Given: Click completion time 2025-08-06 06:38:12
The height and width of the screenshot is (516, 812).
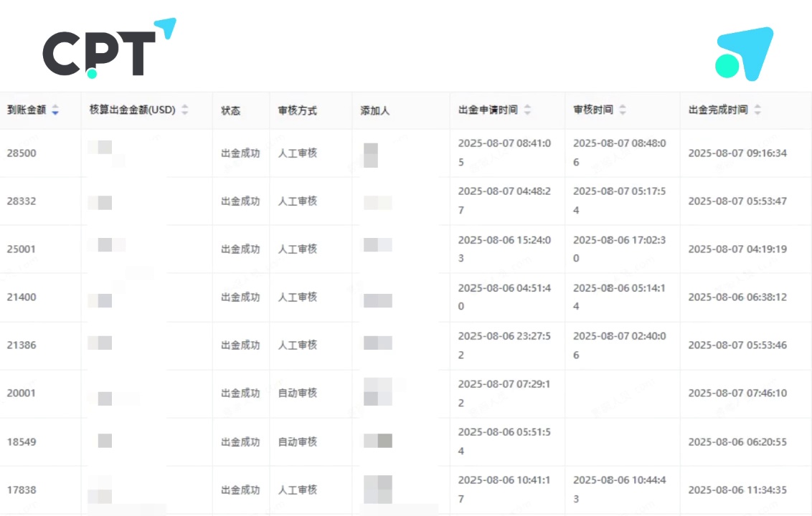Looking at the screenshot, I should [737, 297].
